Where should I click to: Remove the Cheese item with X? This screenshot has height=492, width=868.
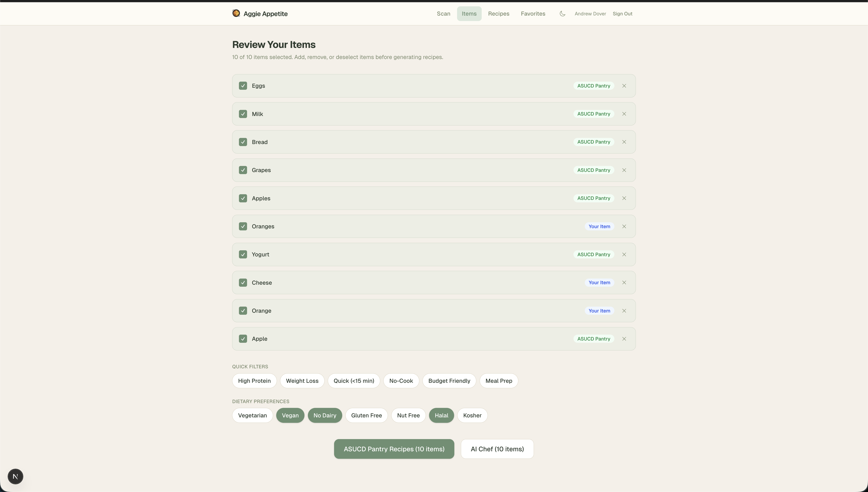point(624,282)
